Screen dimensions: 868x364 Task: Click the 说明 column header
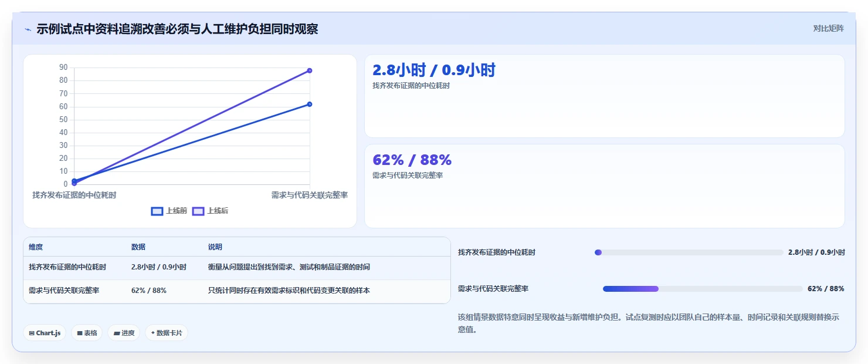[x=215, y=247]
